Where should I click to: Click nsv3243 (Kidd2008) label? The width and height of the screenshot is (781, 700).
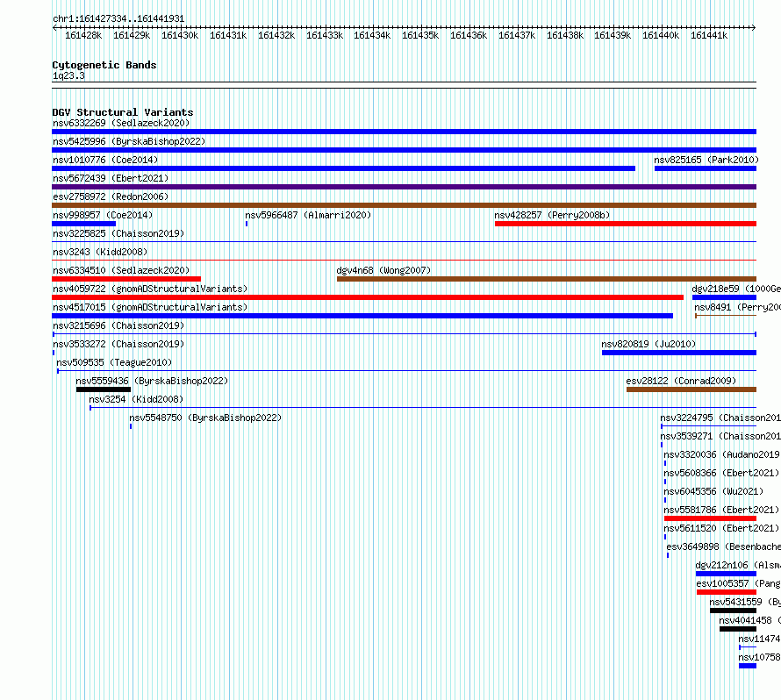(x=100, y=252)
